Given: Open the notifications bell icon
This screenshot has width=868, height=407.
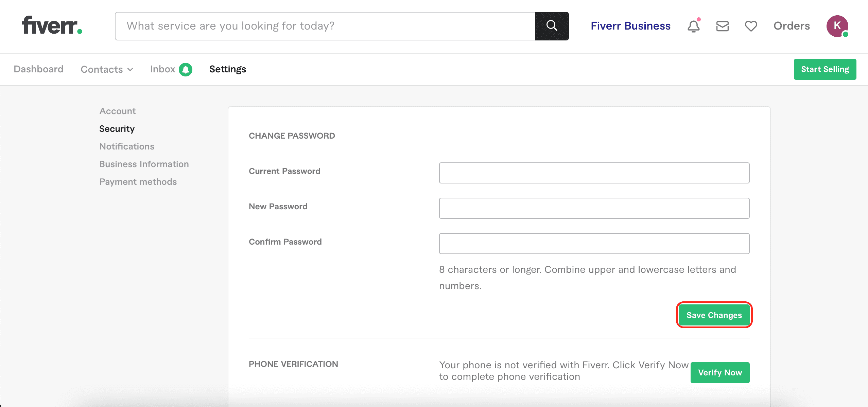Looking at the screenshot, I should tap(694, 26).
